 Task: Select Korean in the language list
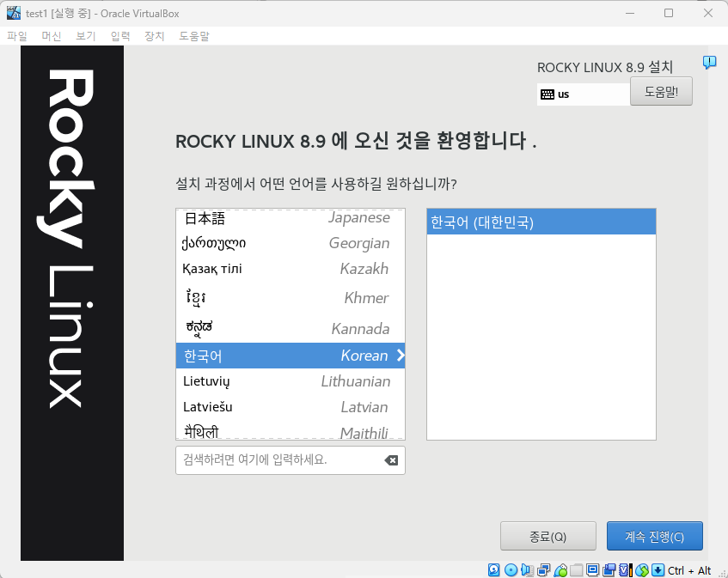291,356
